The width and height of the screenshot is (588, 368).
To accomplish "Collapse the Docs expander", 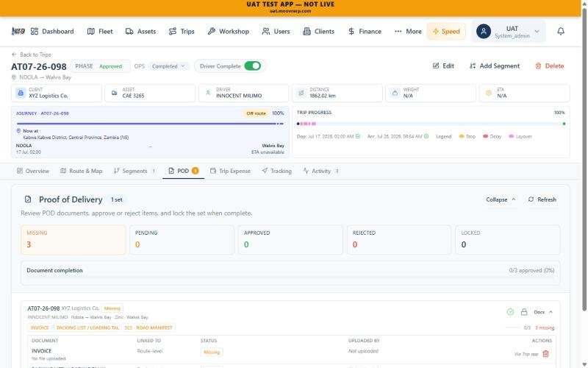I will (x=543, y=312).
